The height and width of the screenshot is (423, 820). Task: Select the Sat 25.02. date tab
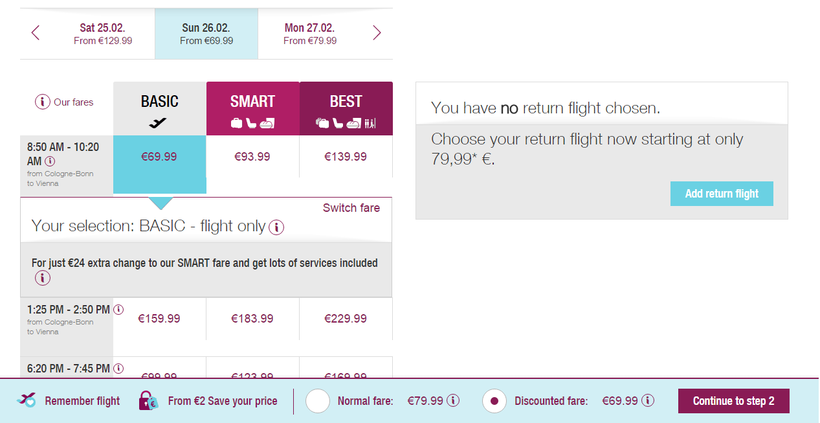(103, 33)
